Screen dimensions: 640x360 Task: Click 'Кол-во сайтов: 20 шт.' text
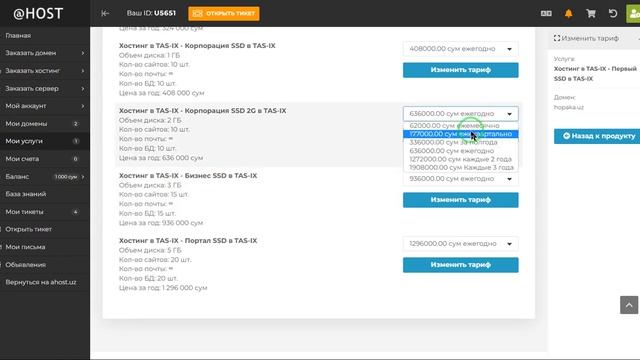[x=154, y=260]
